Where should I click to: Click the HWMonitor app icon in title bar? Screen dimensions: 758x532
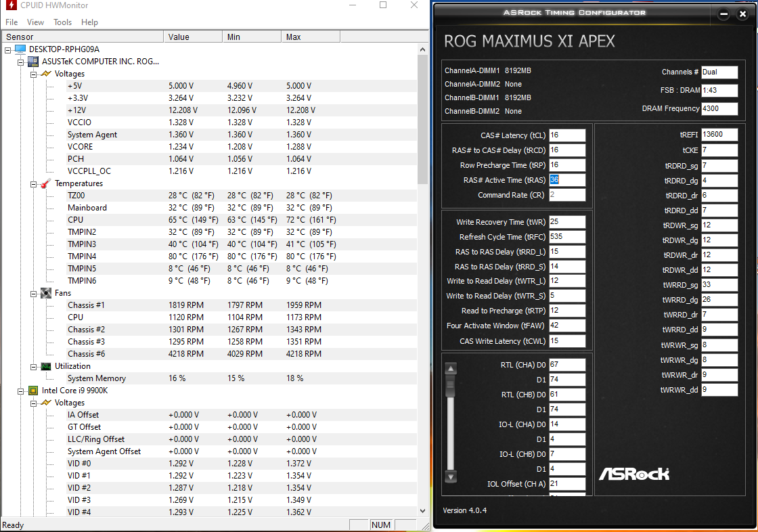(11, 5)
